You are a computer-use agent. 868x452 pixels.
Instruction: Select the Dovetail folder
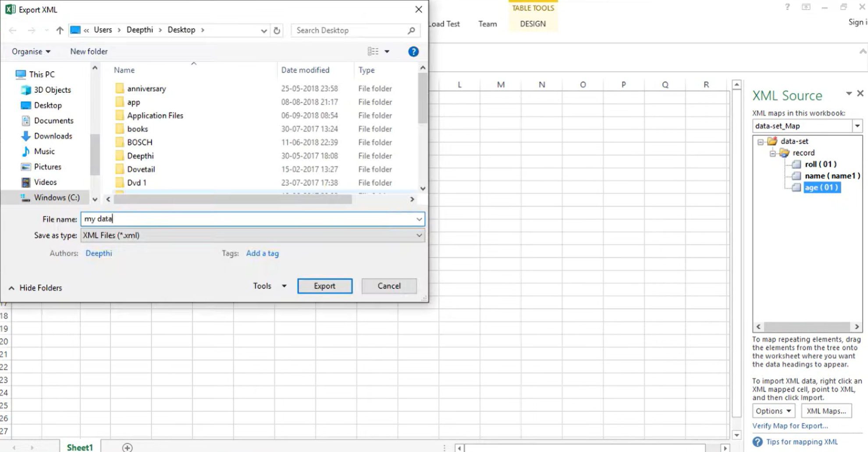coord(141,169)
